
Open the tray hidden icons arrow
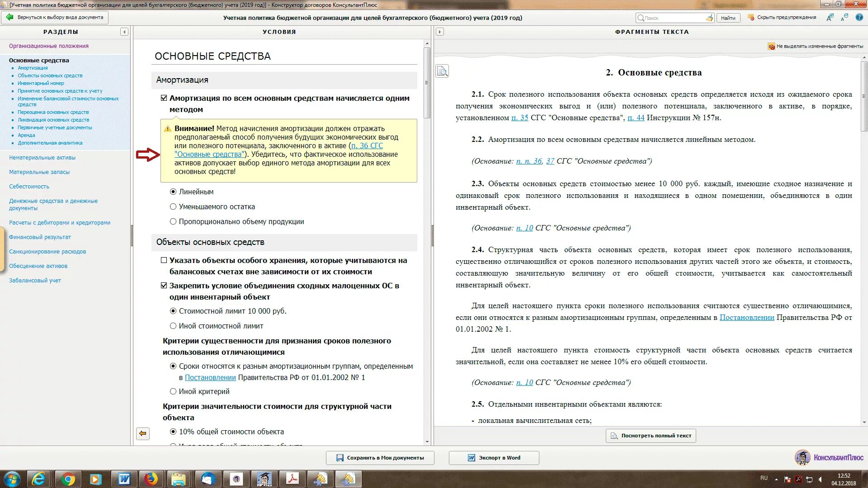776,479
